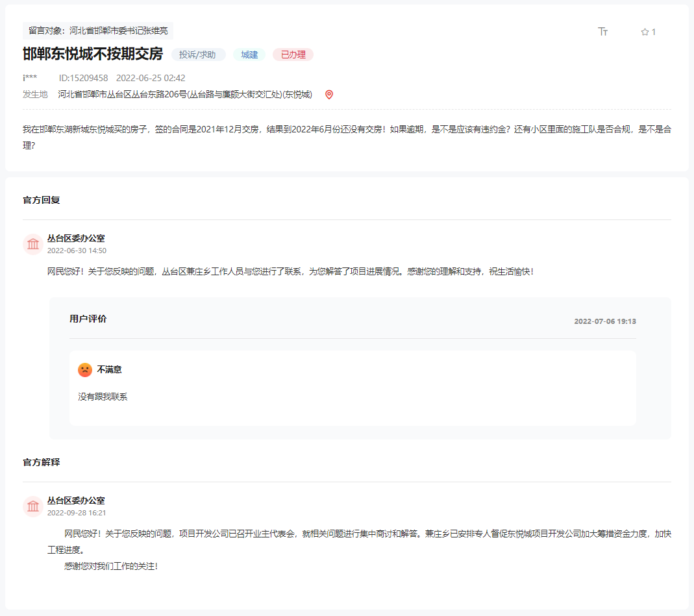Click the 发生地 label

tap(35, 94)
